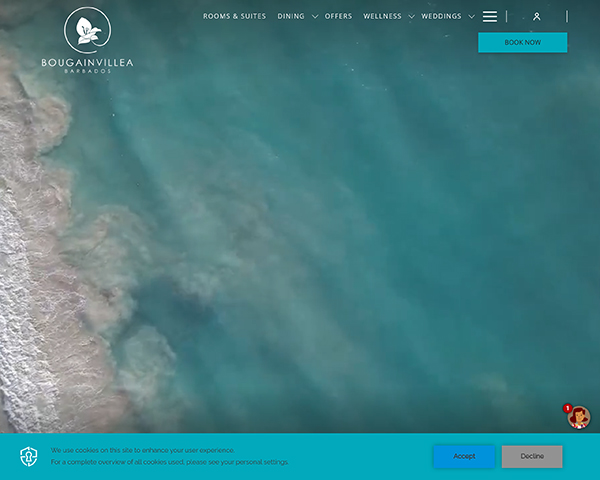Open the personal settings cookie link
Viewport: 600px width, 480px height.
pos(260,462)
